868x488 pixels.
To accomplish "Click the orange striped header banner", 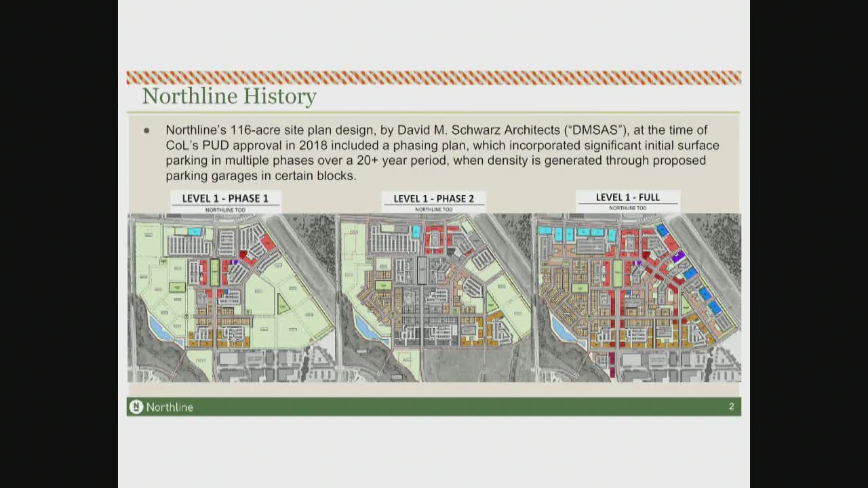I will (x=434, y=77).
